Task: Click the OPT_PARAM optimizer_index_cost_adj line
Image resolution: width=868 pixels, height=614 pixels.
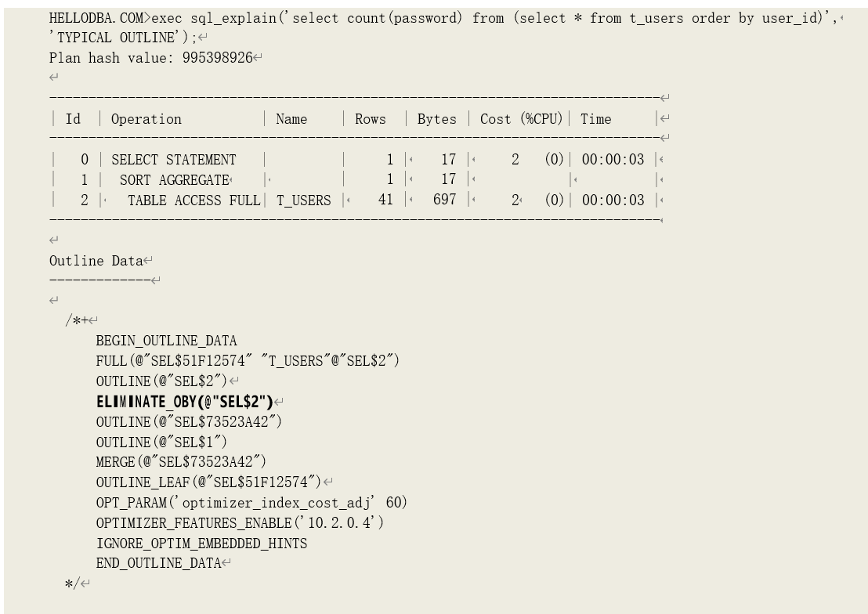Action: tap(251, 502)
